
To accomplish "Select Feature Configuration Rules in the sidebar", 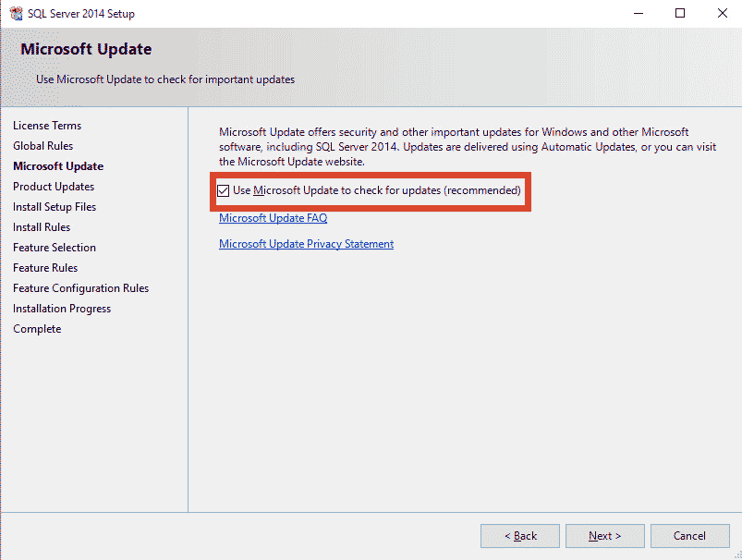I will pyautogui.click(x=80, y=287).
